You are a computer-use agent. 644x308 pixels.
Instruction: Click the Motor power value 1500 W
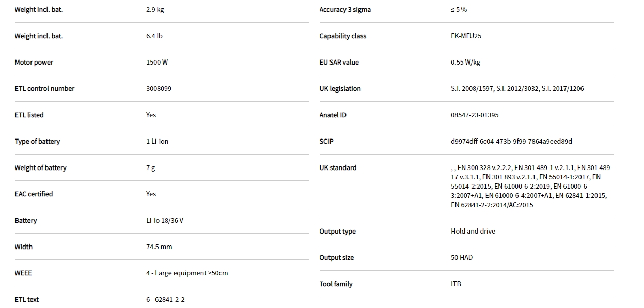156,63
